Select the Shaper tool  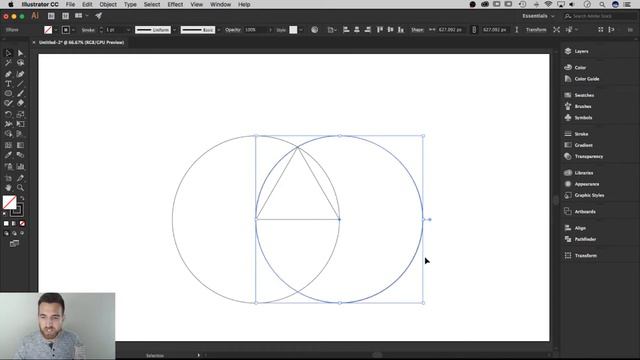point(8,103)
